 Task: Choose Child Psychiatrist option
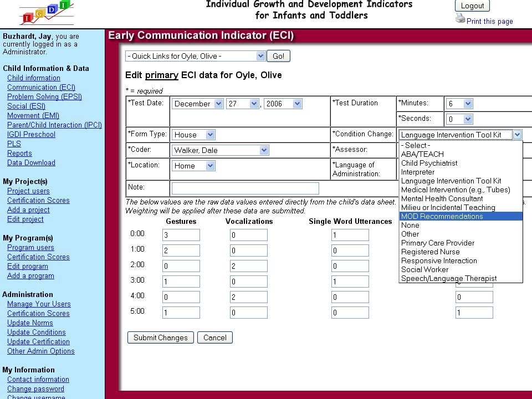(461, 163)
